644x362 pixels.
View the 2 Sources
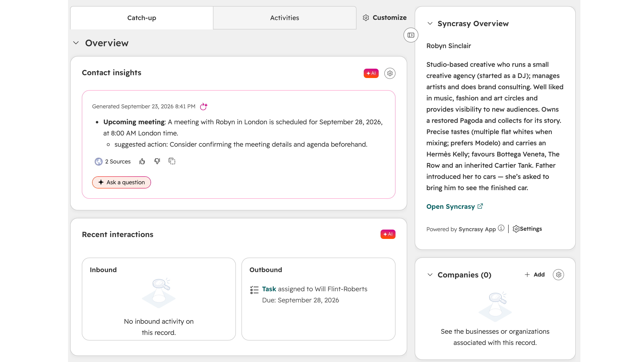click(x=112, y=161)
